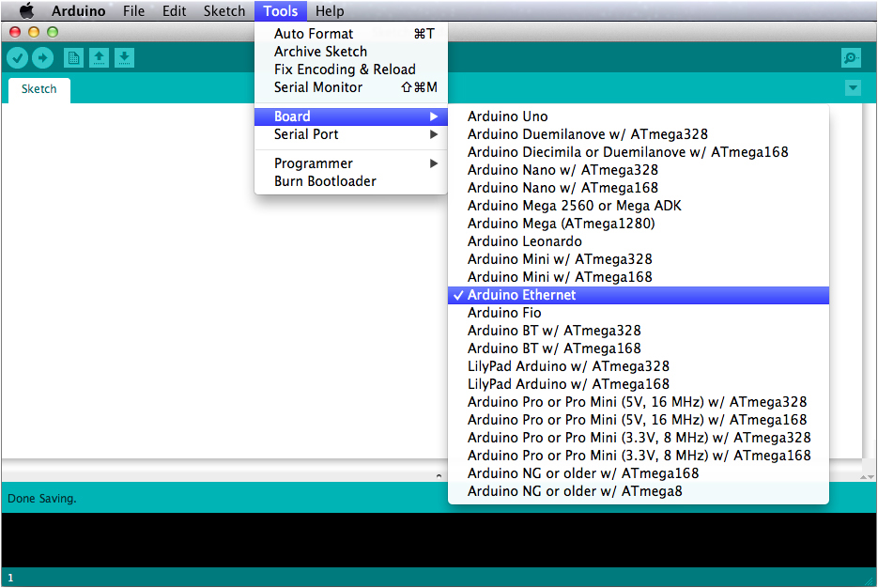
Task: Open Serial Monitor from Tools menu
Action: pyautogui.click(x=351, y=87)
